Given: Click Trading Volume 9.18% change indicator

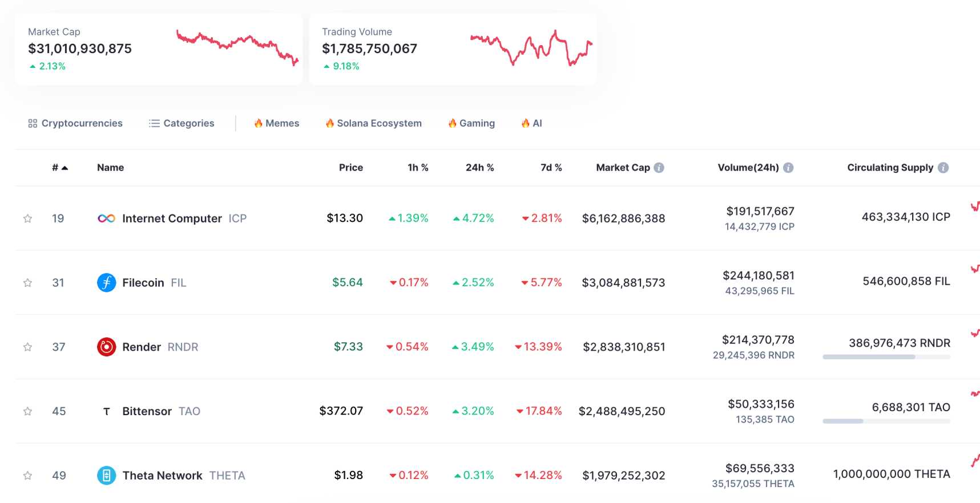Looking at the screenshot, I should pos(341,66).
